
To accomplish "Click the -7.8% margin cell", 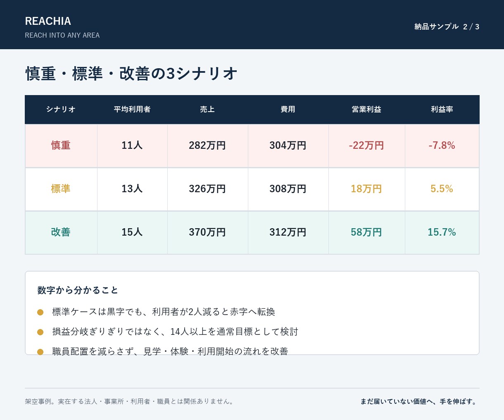I will (x=442, y=146).
